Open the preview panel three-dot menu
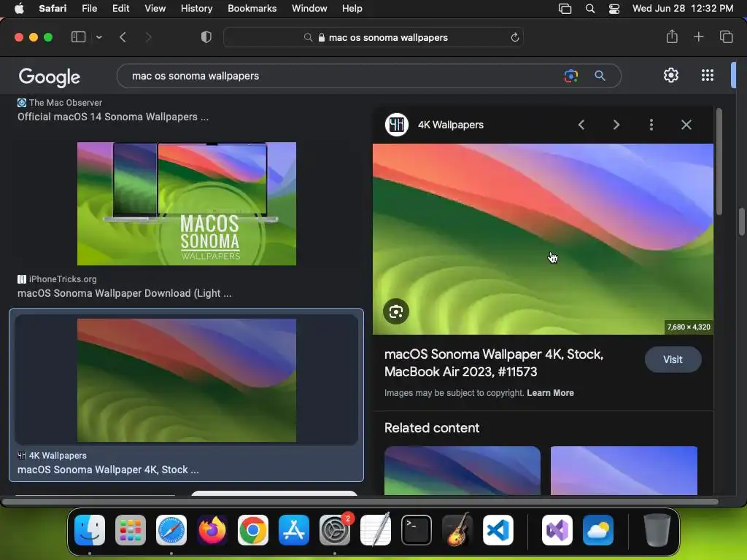This screenshot has width=747, height=560. click(651, 125)
